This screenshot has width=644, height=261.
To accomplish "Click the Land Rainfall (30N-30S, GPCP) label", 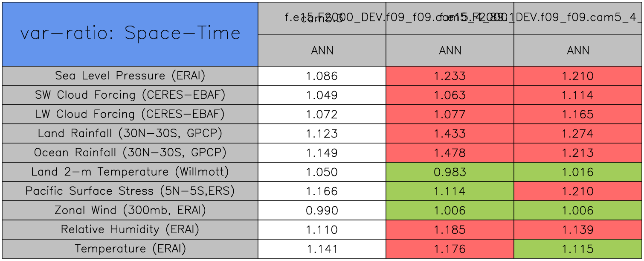I will click(130, 134).
